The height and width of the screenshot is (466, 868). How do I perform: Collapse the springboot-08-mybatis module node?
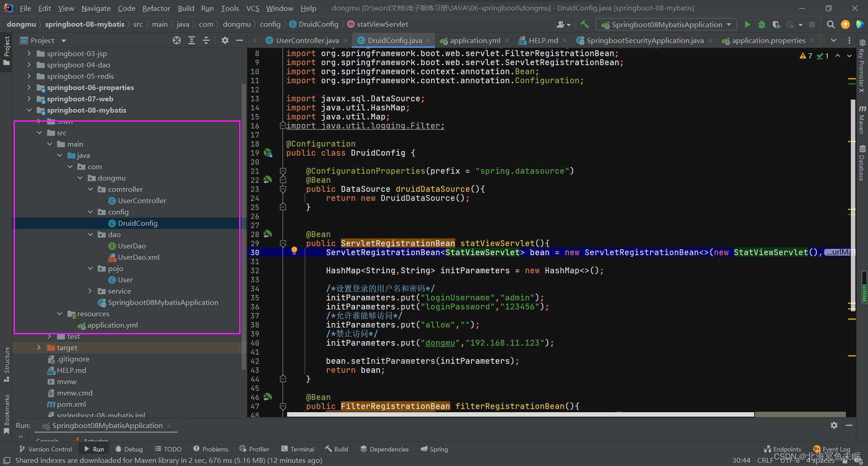click(29, 110)
